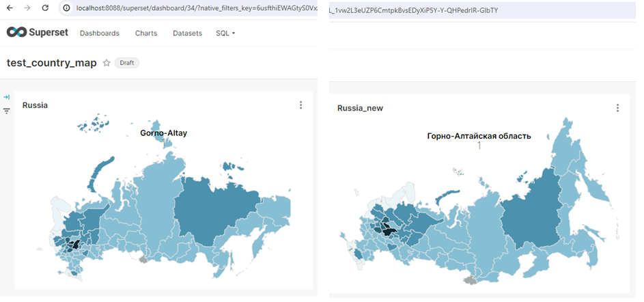644x302 pixels.
Task: Click the darkest Moscow region on Russia map
Action: 76,245
